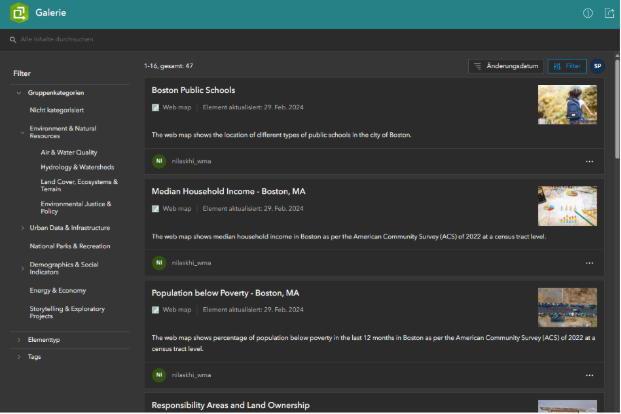Select Energy & Economy category

[x=57, y=291]
